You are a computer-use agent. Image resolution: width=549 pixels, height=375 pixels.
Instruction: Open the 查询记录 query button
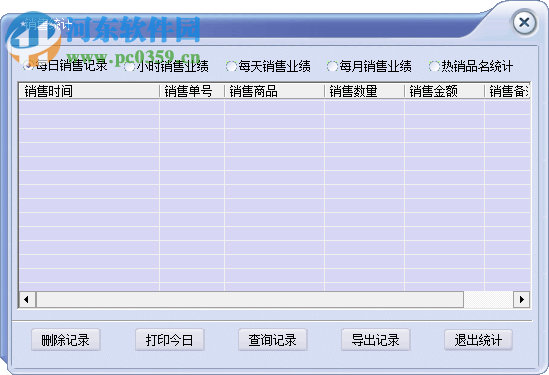[x=272, y=340]
